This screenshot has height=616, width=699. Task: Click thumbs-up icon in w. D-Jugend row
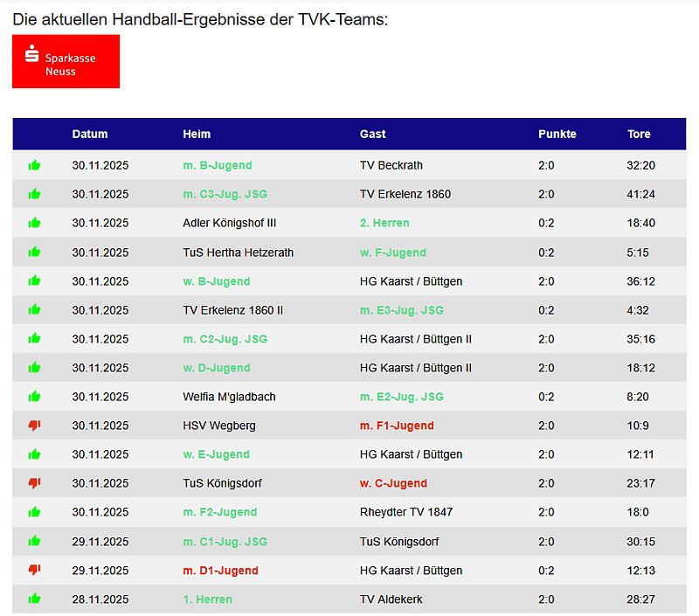tap(35, 368)
